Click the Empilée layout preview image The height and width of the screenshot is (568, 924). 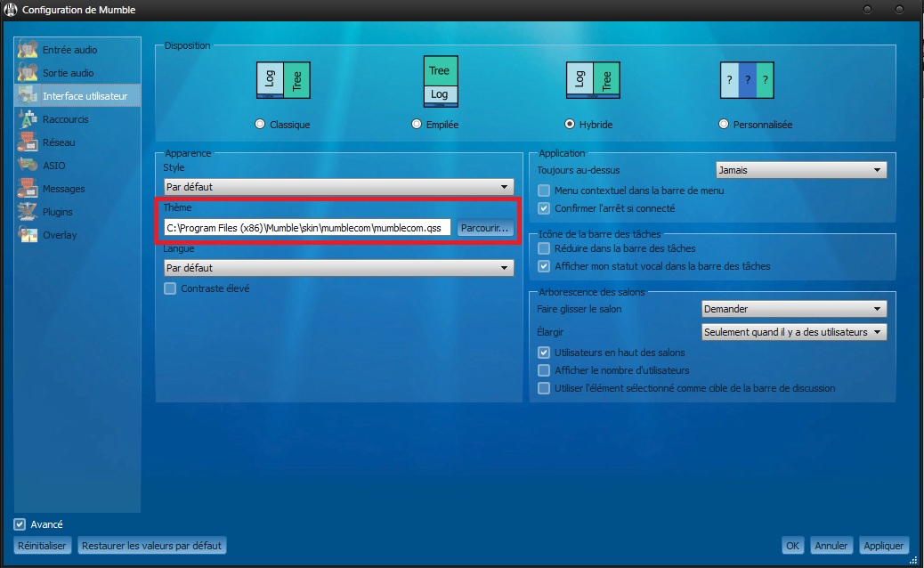tap(441, 81)
